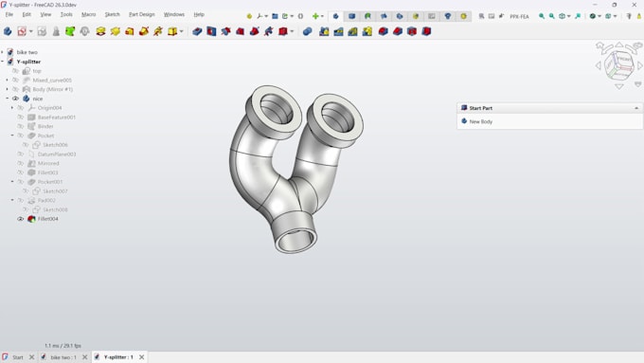Switch to the bike two : 1 tab
This screenshot has width=644, height=363.
(63, 357)
